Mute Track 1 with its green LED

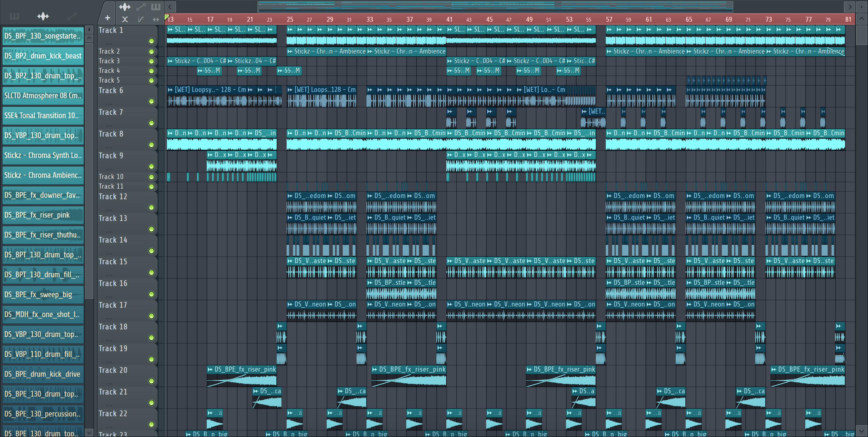point(152,41)
